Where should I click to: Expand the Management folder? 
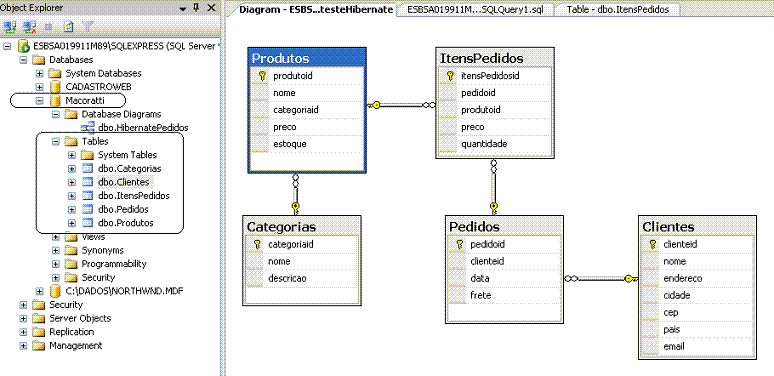[23, 345]
